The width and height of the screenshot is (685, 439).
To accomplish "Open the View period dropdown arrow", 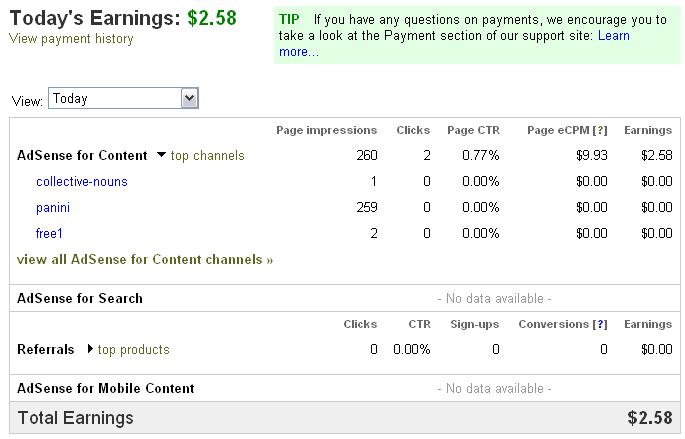I will 190,98.
